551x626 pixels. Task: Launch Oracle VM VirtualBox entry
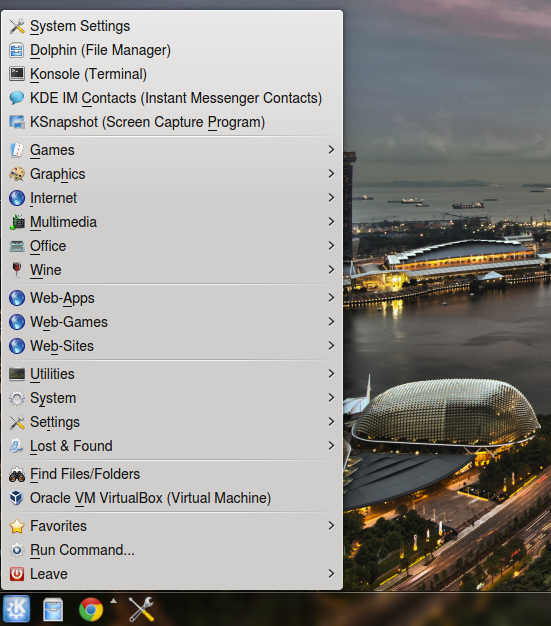point(172,498)
